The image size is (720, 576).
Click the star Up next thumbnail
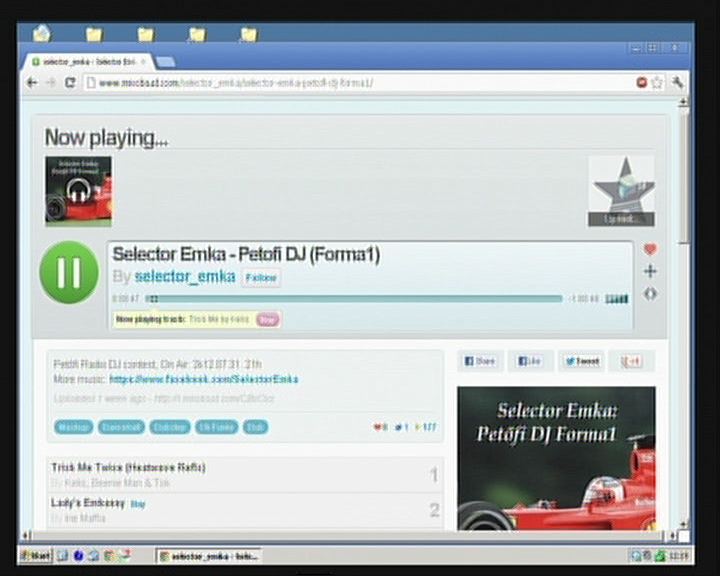pyautogui.click(x=621, y=191)
